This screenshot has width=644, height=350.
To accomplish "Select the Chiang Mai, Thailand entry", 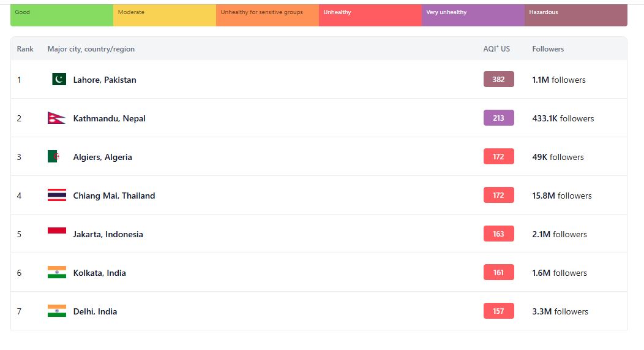I will (x=114, y=196).
